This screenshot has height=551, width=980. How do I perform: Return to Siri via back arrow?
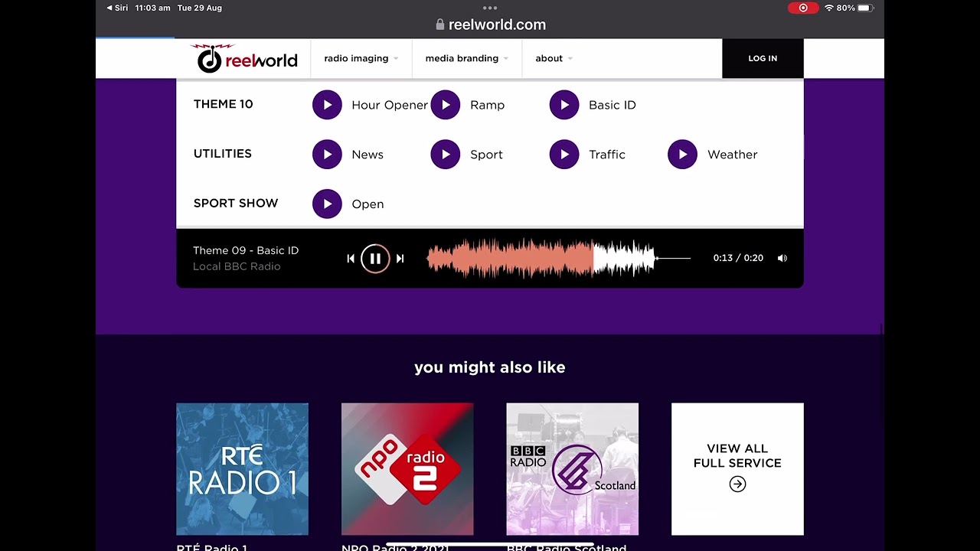point(117,8)
